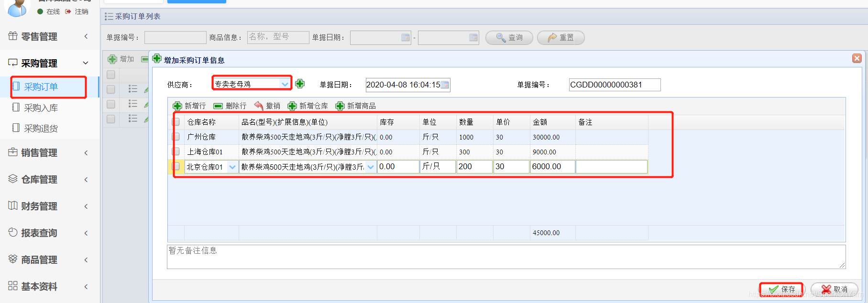The image size is (868, 303).
Task: Click 财务管理 book icon
Action: click(13, 206)
